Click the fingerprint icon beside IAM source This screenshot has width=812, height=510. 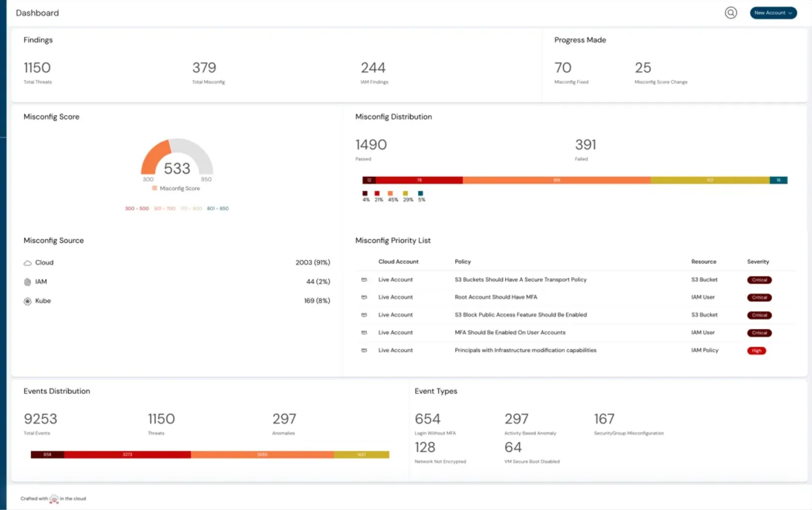(27, 282)
